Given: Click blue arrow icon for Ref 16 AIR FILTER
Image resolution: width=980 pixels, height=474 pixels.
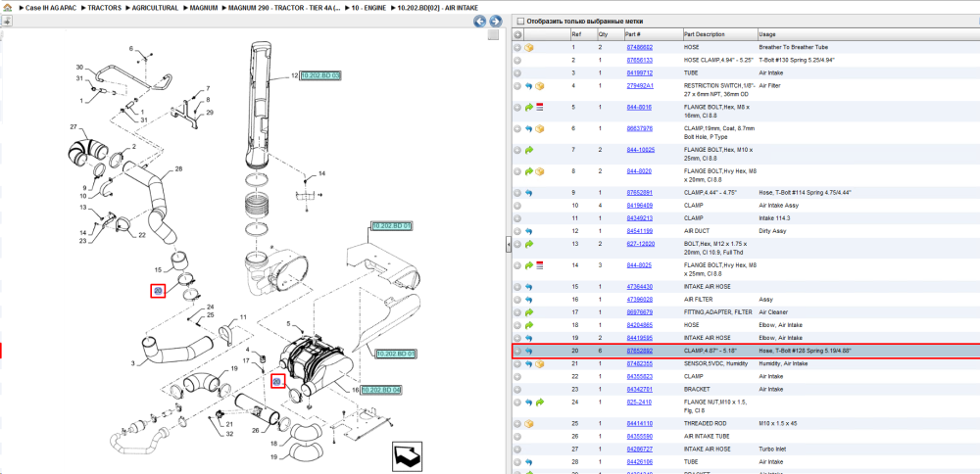Looking at the screenshot, I should pyautogui.click(x=529, y=300).
